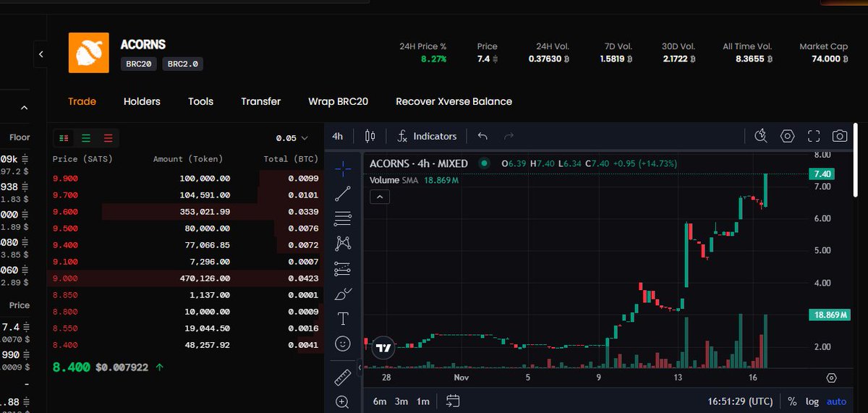Screen dimensions: 868x413
Task: Open the Trade tab
Action: click(82, 101)
